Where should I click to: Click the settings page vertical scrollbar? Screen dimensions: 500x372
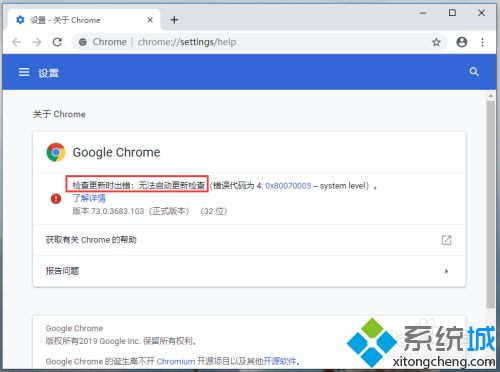pyautogui.click(x=490, y=204)
